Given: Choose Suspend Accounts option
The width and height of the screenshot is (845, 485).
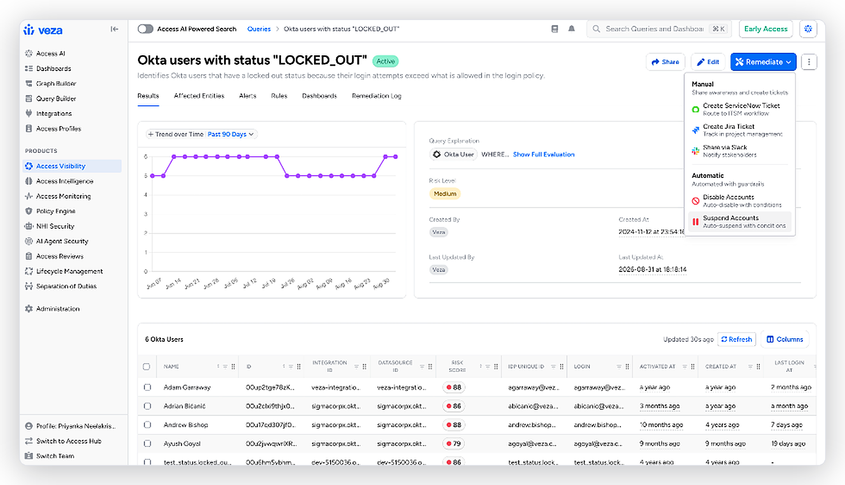Looking at the screenshot, I should (x=739, y=221).
